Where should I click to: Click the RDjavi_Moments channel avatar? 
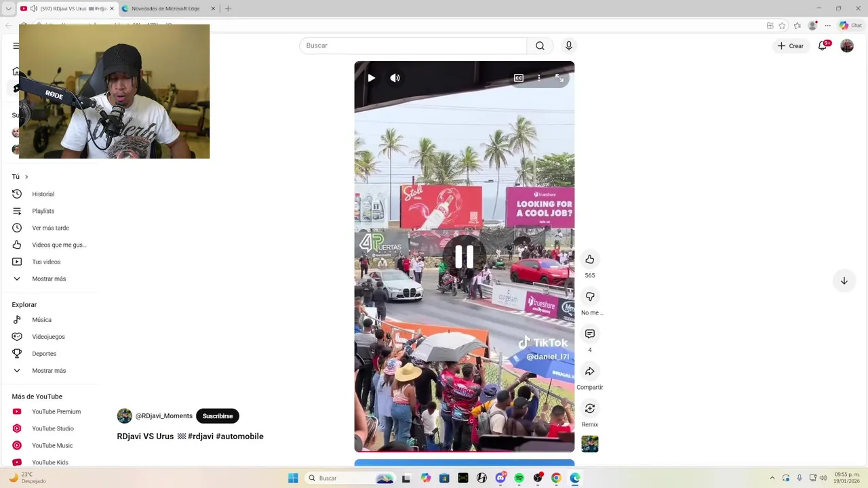coord(125,416)
